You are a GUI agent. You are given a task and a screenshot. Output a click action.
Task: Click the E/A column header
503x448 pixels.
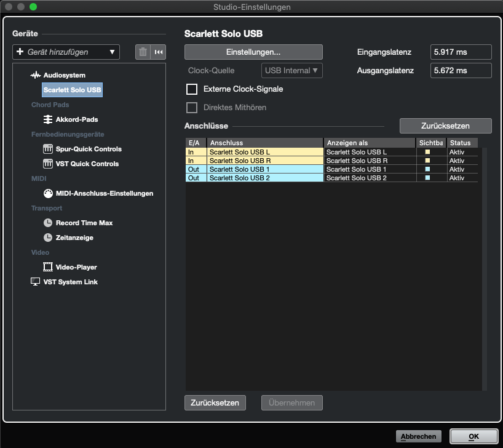pos(196,143)
